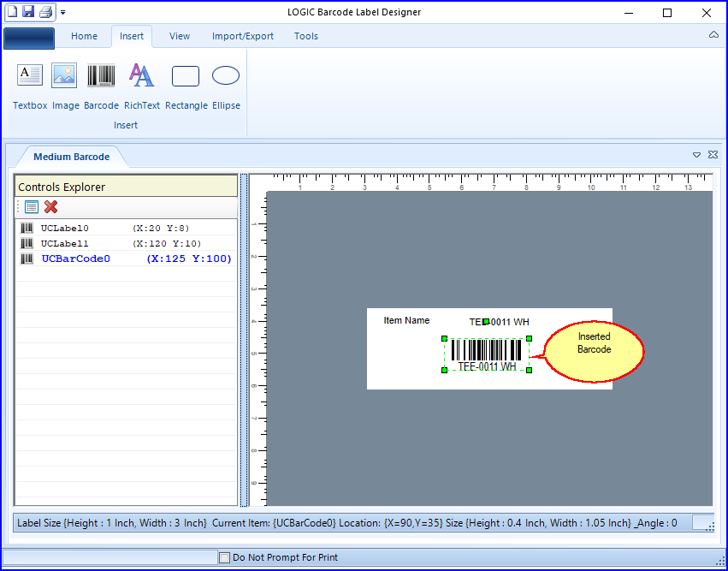Insert an Image control
The height and width of the screenshot is (571, 728).
[66, 86]
